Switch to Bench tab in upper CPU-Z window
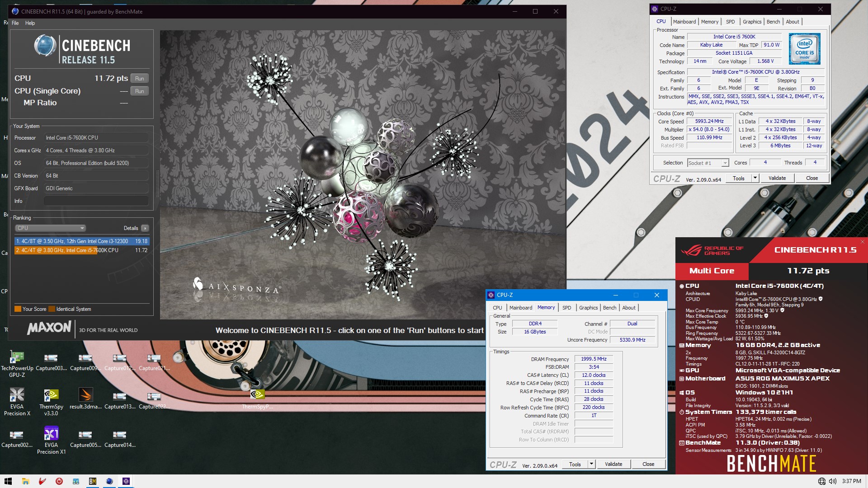This screenshot has height=488, width=868. (774, 22)
